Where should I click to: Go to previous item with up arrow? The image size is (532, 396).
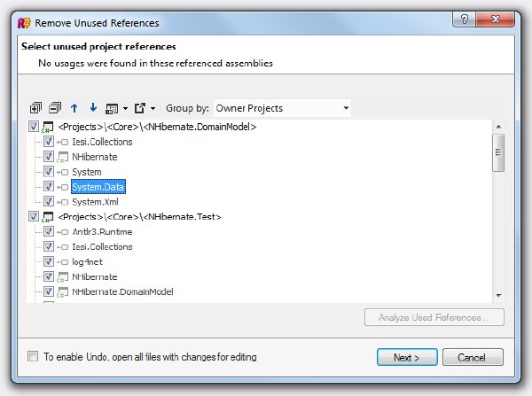coord(74,108)
